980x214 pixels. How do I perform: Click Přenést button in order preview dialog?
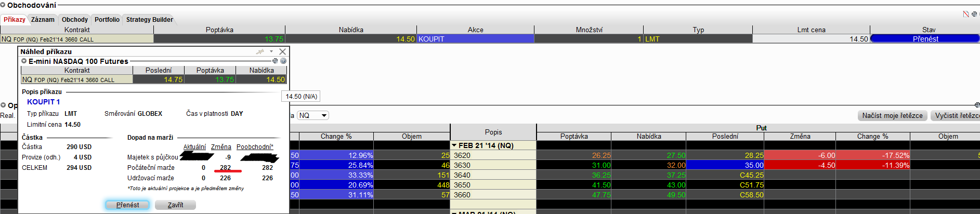(127, 205)
